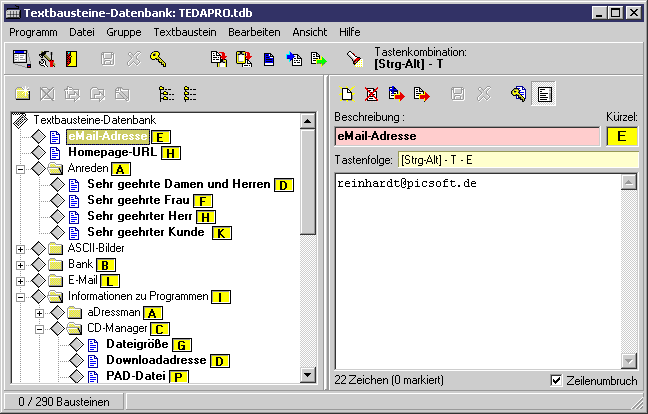Click the greyed delete group crossed-box icon
Screen dimensions: 648x414
[x=47, y=94]
